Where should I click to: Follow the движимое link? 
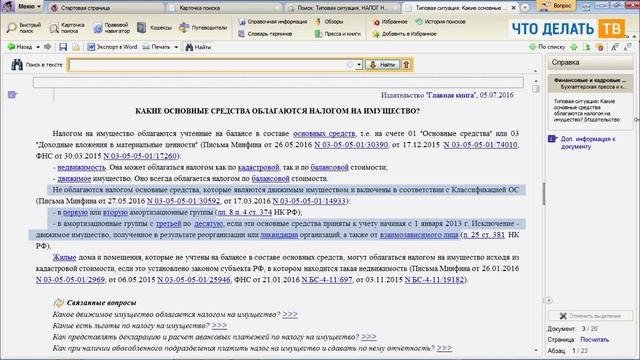coord(74,179)
